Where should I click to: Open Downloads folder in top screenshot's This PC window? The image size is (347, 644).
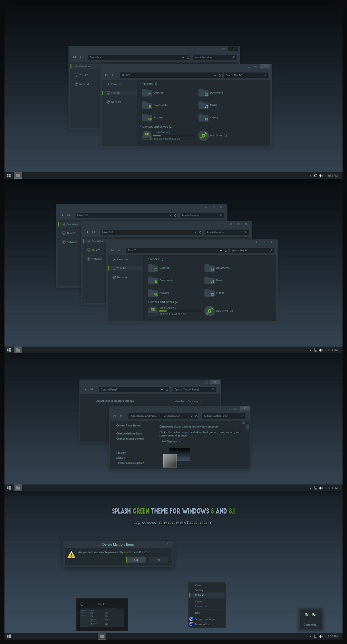tap(154, 105)
